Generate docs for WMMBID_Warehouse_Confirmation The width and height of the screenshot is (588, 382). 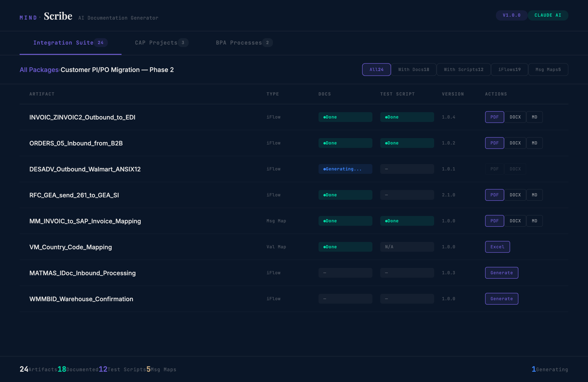coord(502,298)
